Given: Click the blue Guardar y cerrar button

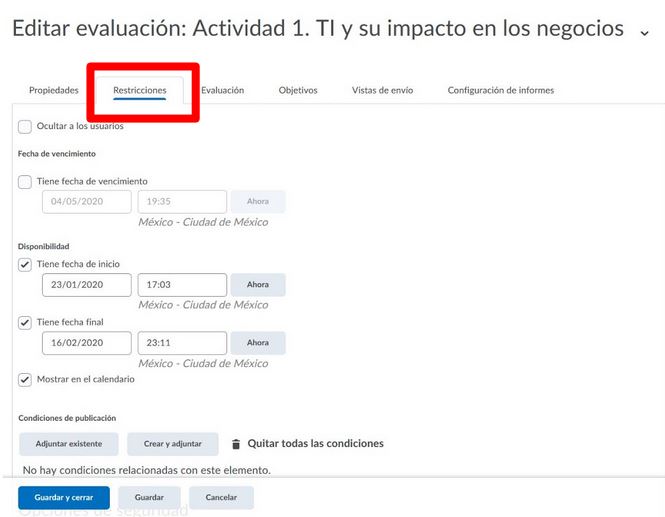Looking at the screenshot, I should coord(64,497).
